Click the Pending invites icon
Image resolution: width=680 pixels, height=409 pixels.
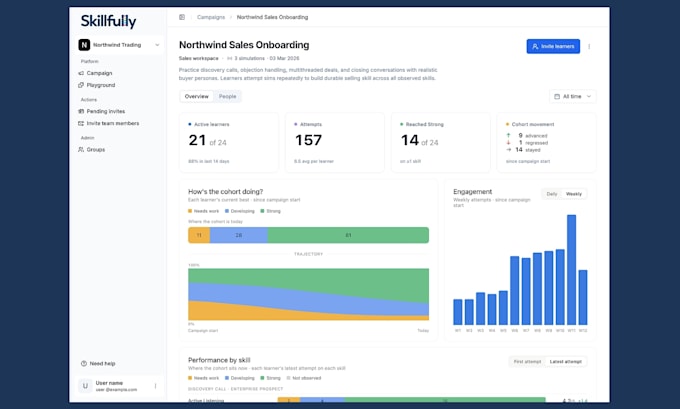(x=81, y=111)
